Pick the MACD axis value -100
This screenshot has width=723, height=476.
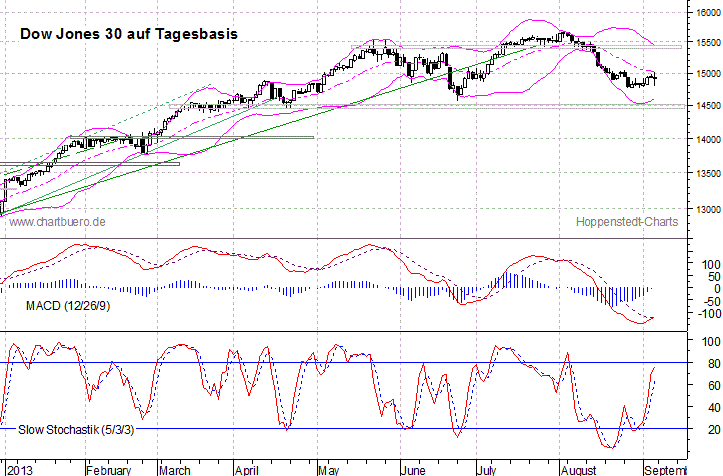pyautogui.click(x=708, y=314)
